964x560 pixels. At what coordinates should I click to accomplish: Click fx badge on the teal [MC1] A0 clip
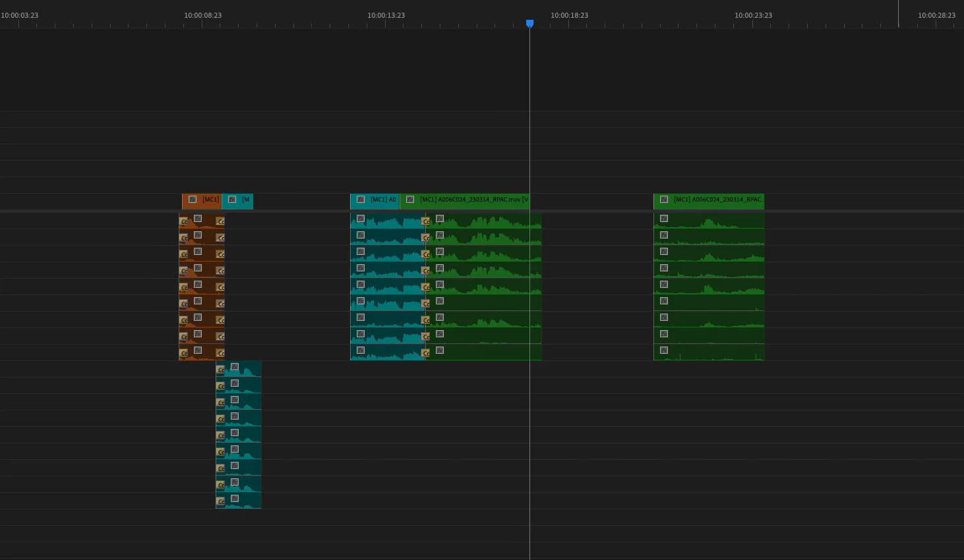tap(361, 200)
